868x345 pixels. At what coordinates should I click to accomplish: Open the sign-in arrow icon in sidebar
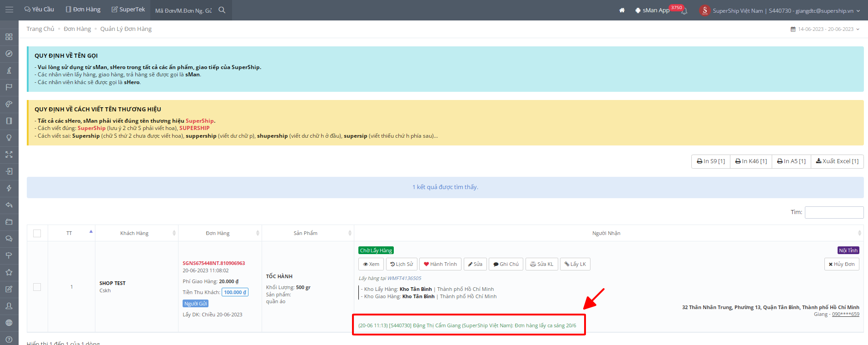(9, 171)
